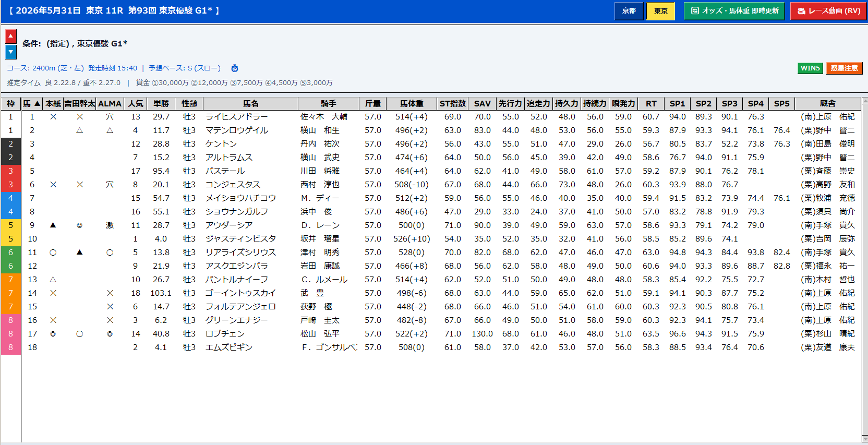This screenshot has height=445, width=868.
Task: Click jockey name C. ルメール
Action: pyautogui.click(x=324, y=280)
